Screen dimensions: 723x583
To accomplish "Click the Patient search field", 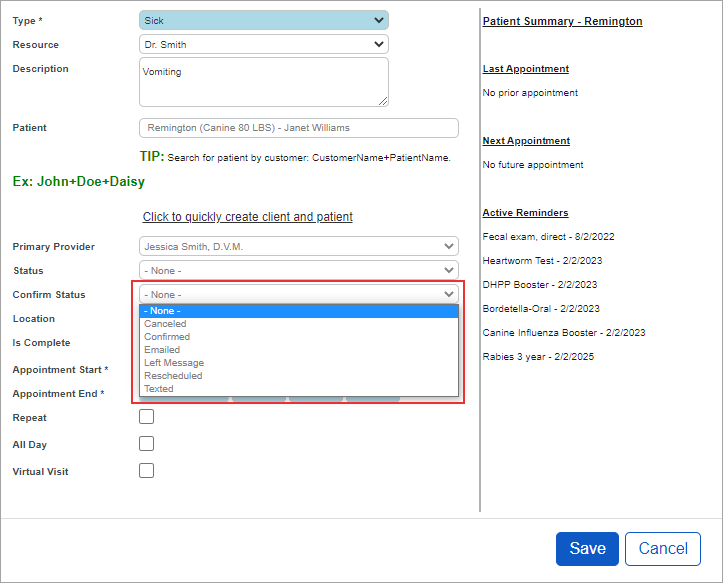I will (x=299, y=128).
